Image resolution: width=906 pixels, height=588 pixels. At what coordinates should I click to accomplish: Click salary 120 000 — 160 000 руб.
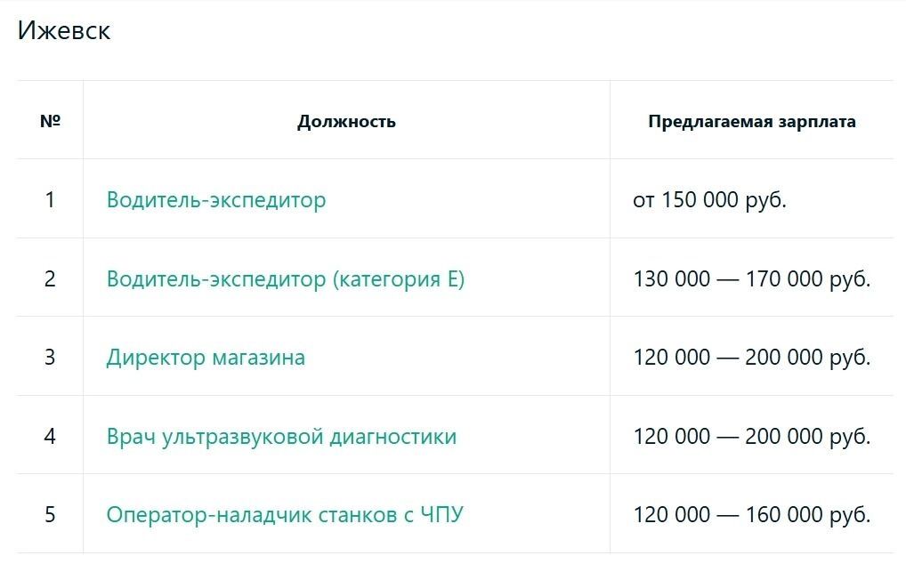click(x=752, y=515)
